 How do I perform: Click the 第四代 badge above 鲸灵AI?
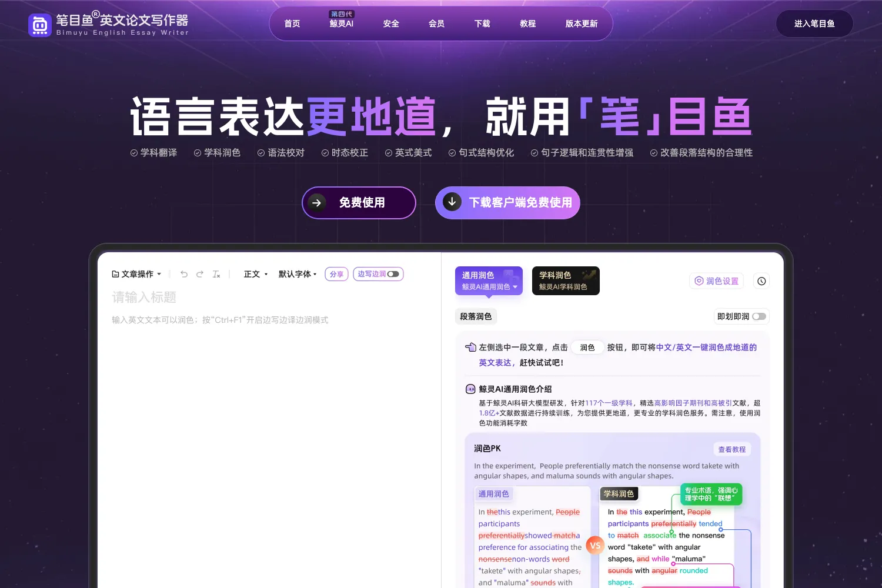[x=342, y=14]
